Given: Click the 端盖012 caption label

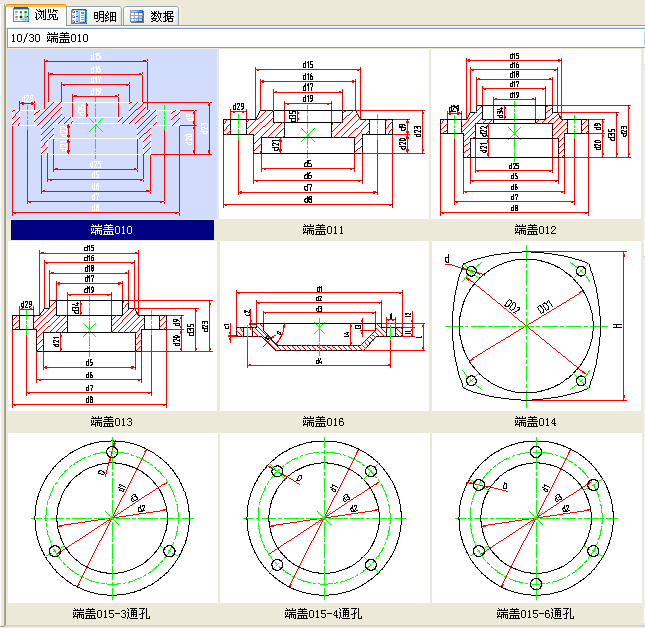Looking at the screenshot, I should tap(535, 230).
